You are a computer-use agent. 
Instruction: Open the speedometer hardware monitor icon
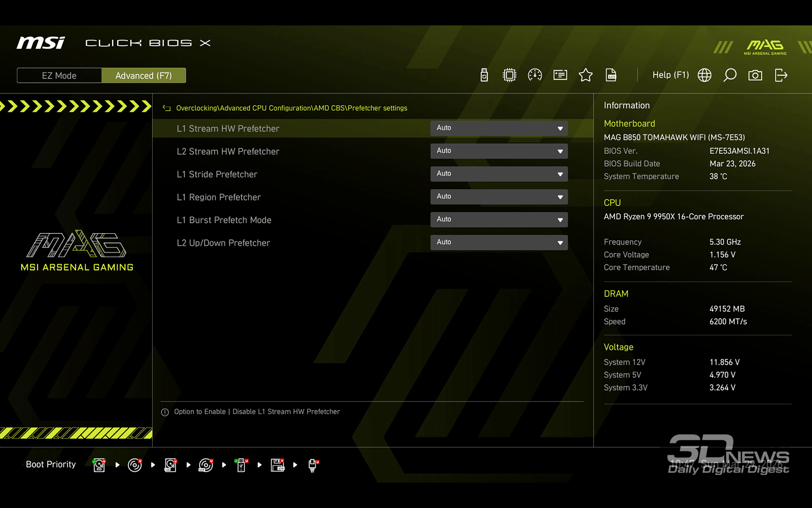[535, 75]
